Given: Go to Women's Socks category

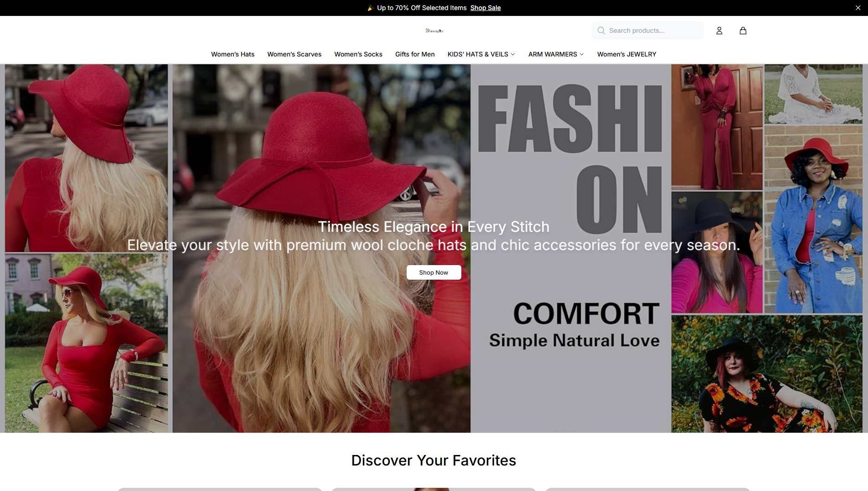Looking at the screenshot, I should pyautogui.click(x=358, y=54).
